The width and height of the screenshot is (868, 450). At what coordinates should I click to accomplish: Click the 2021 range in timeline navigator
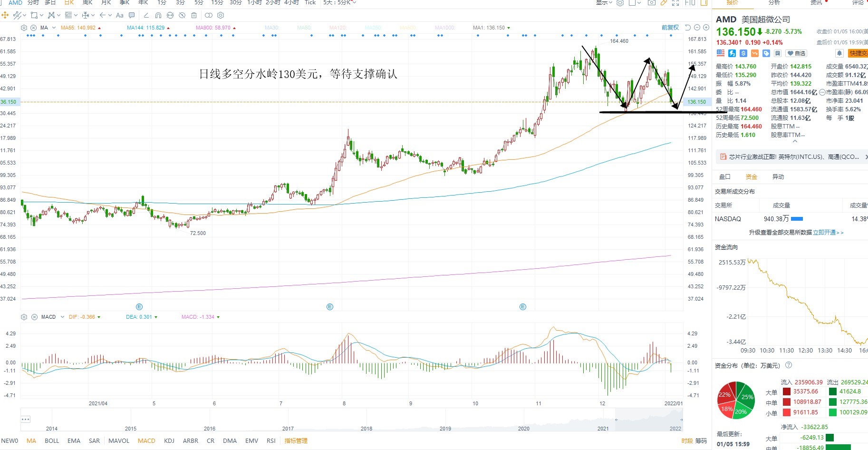tap(603, 429)
